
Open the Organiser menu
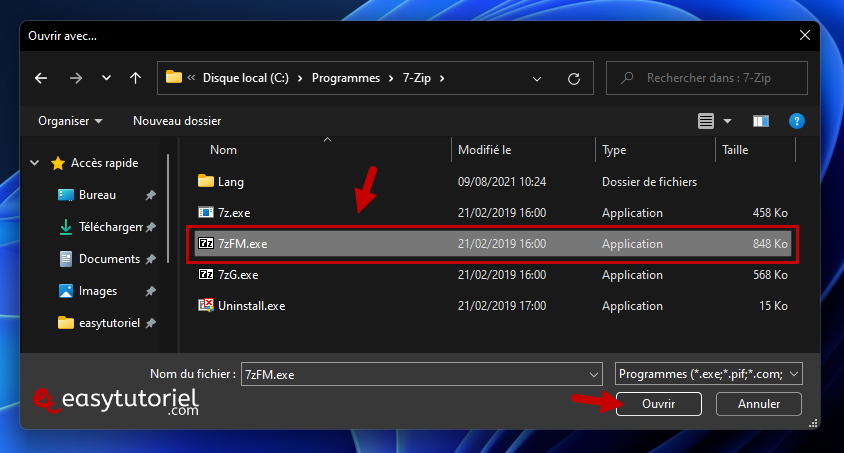point(70,121)
